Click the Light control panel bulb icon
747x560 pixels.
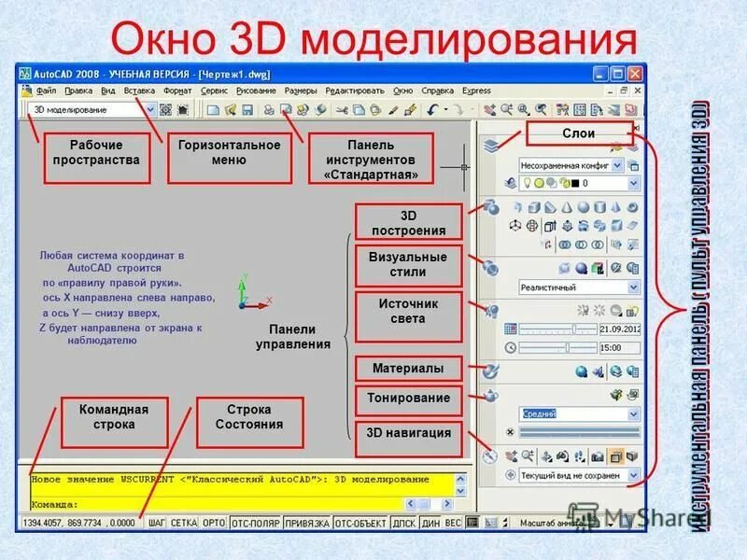491,311
